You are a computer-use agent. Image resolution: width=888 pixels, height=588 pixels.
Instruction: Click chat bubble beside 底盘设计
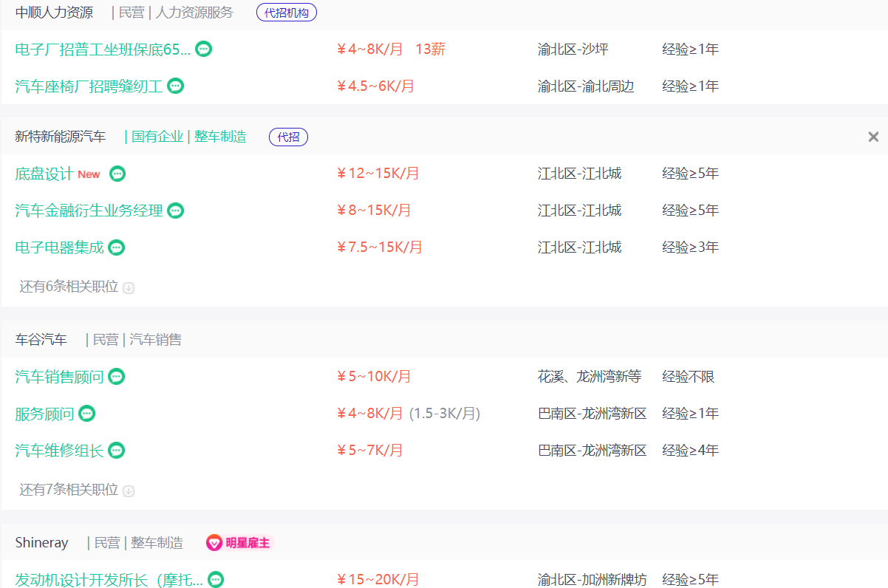point(117,174)
